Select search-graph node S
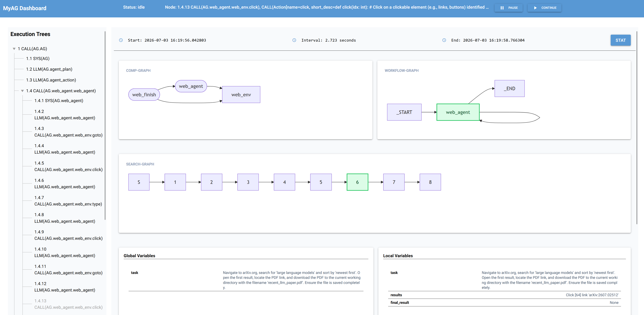 pyautogui.click(x=139, y=182)
